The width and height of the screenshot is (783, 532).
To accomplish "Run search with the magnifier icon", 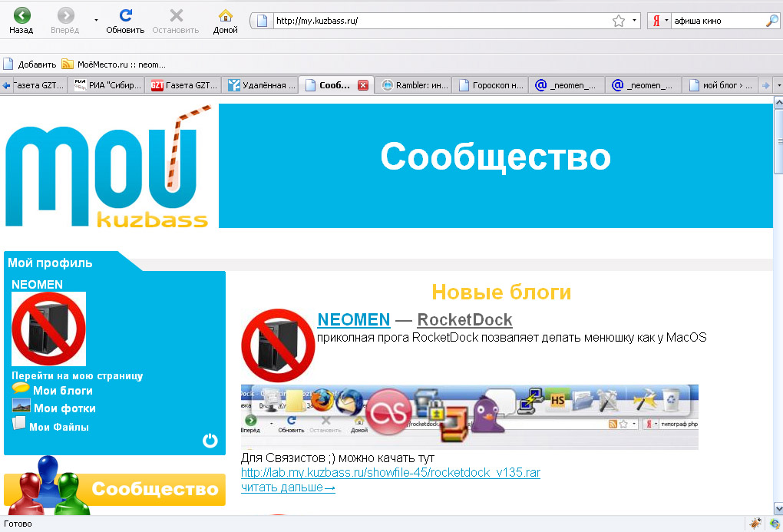I will tap(772, 21).
